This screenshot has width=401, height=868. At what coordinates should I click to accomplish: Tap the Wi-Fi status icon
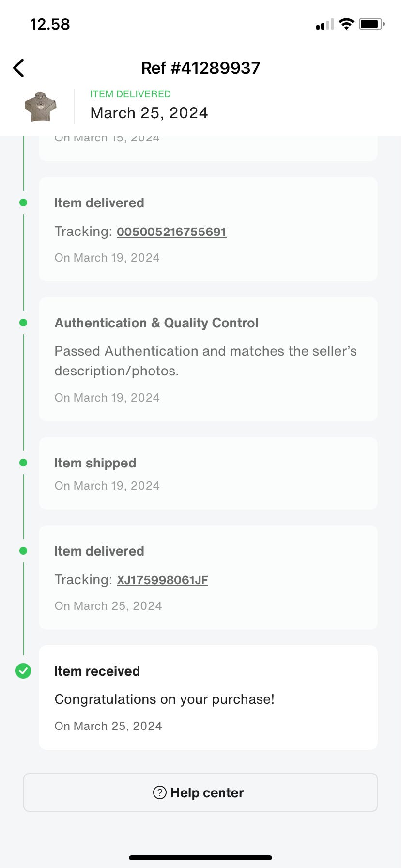(346, 24)
